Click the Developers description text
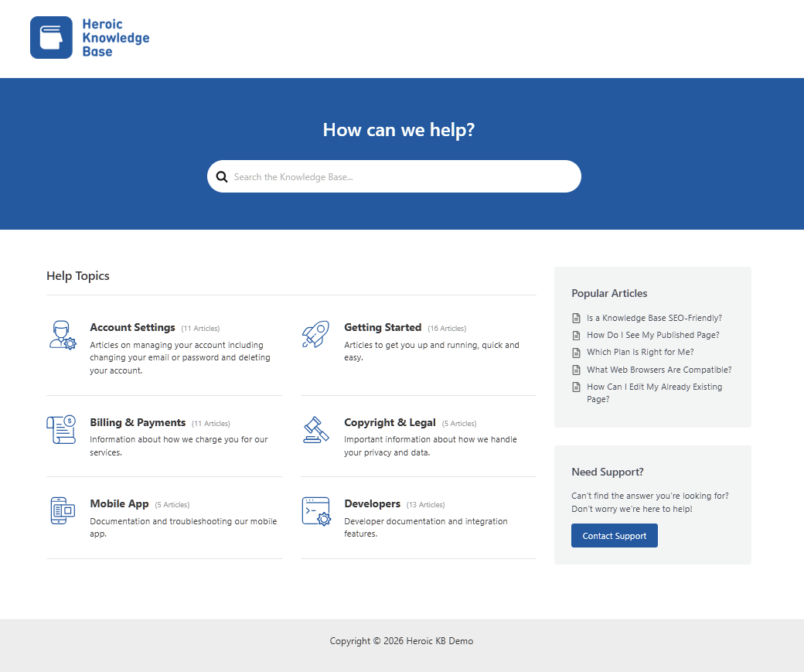Viewport: 804px width, 672px height. tap(426, 527)
